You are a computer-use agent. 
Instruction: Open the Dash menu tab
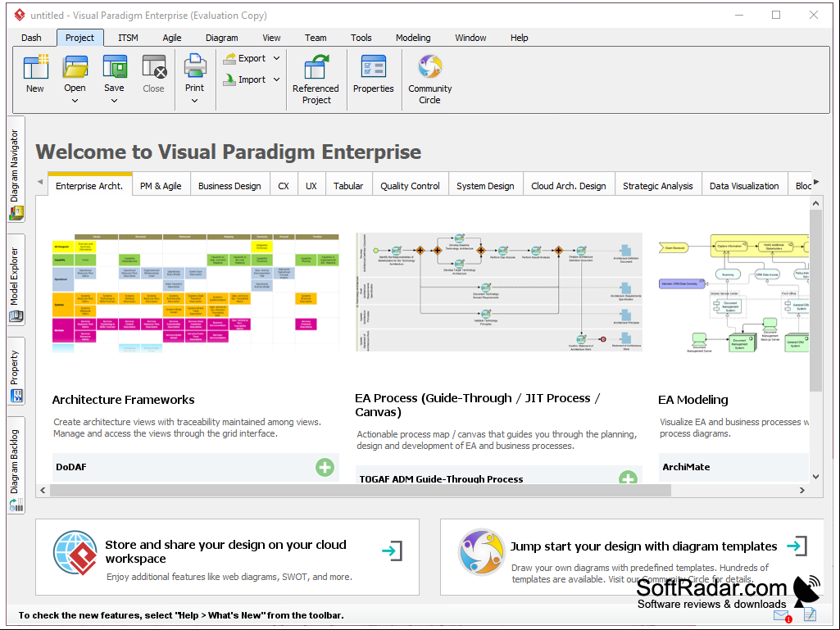coord(31,38)
